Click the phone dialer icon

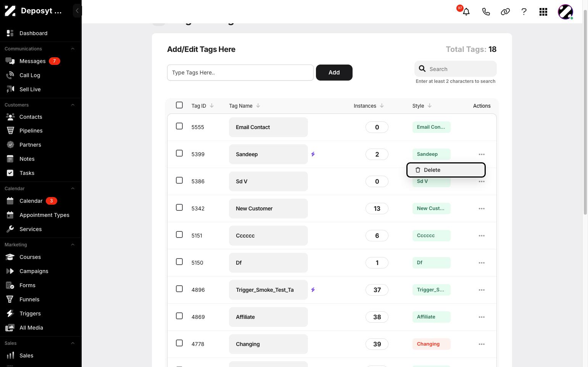click(x=486, y=12)
